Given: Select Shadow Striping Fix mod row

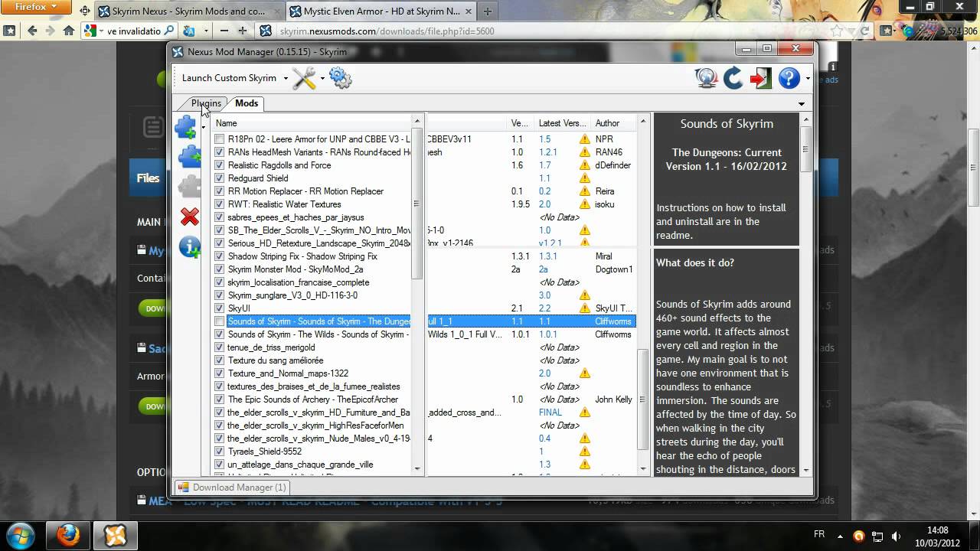Looking at the screenshot, I should [425, 256].
